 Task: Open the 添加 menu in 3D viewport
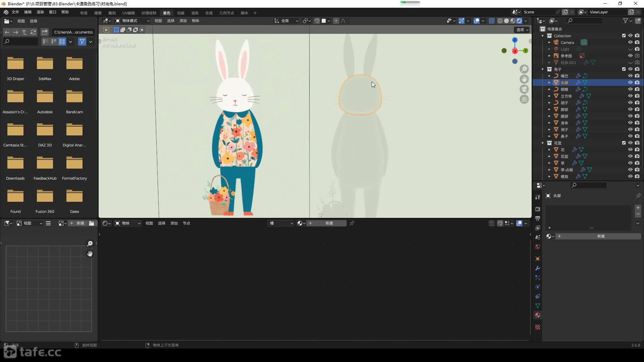(183, 21)
